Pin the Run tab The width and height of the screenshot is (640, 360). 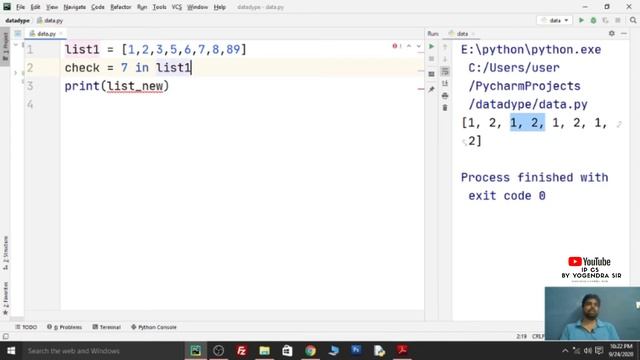point(431,89)
